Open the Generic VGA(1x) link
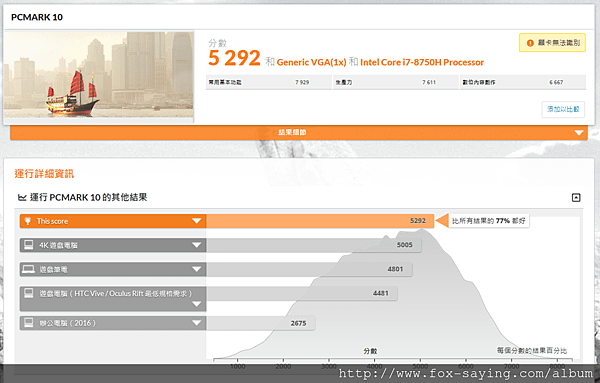 click(311, 62)
